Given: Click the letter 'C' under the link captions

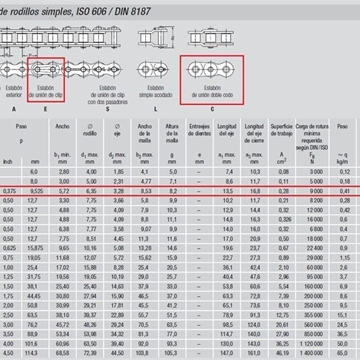Looking at the screenshot, I should coord(212,109).
